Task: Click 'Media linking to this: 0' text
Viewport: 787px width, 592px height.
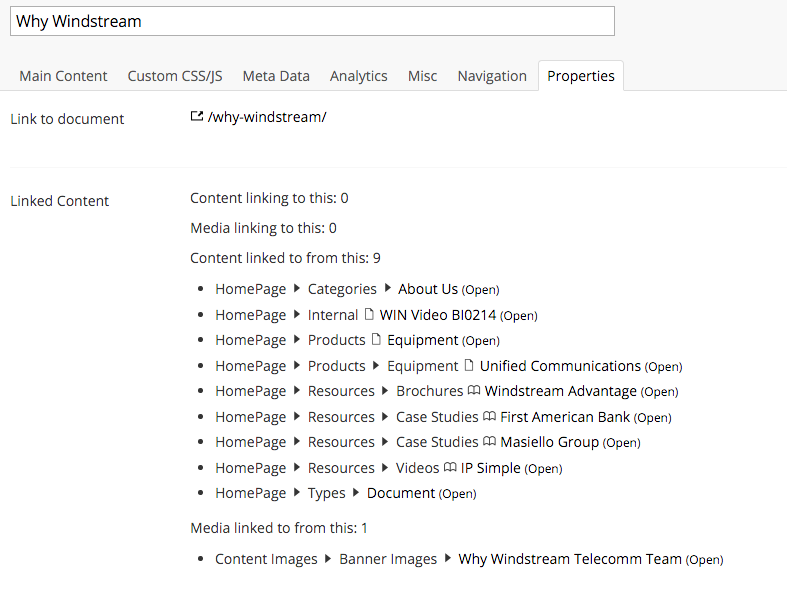Action: pyautogui.click(x=264, y=228)
